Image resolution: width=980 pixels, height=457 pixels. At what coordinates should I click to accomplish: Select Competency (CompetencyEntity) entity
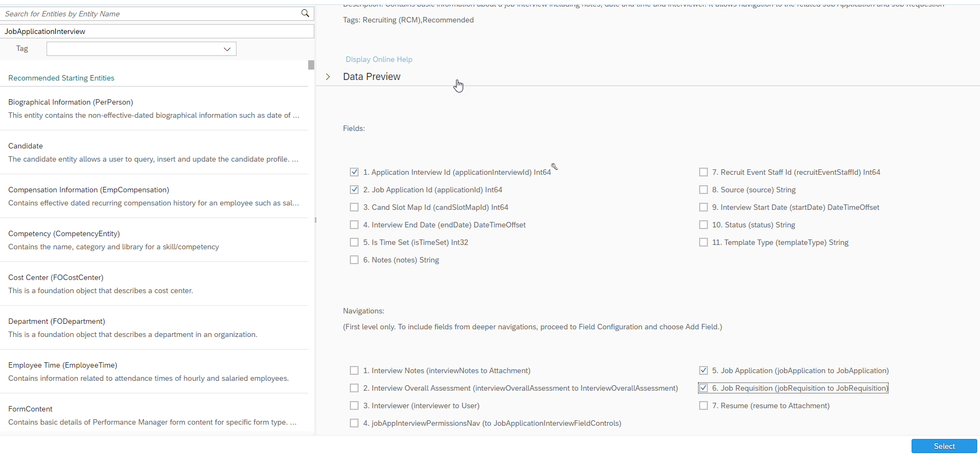[154, 240]
